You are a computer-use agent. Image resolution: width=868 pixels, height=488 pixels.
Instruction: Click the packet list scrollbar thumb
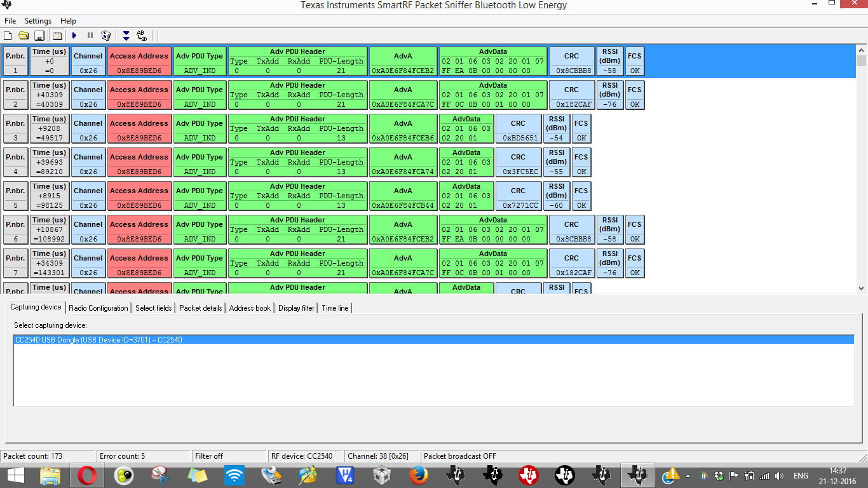(862, 61)
